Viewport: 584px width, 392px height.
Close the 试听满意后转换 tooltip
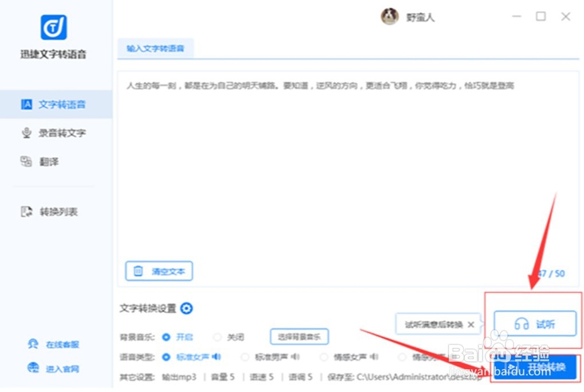(471, 325)
